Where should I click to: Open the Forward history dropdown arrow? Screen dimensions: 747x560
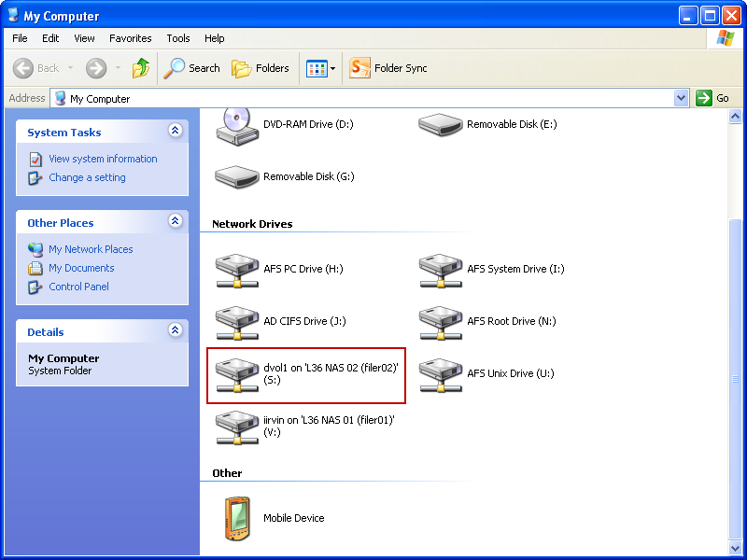tap(118, 68)
